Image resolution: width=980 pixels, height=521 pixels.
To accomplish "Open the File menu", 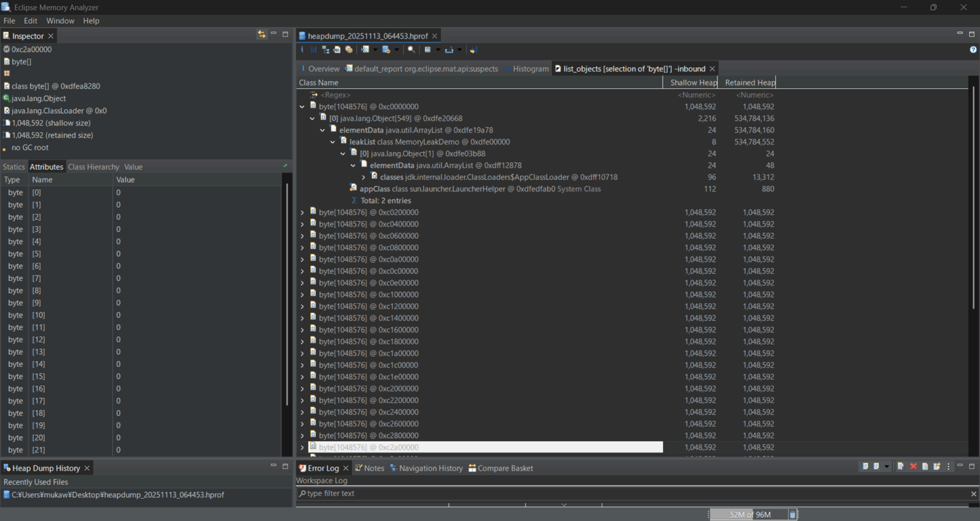I will 10,20.
